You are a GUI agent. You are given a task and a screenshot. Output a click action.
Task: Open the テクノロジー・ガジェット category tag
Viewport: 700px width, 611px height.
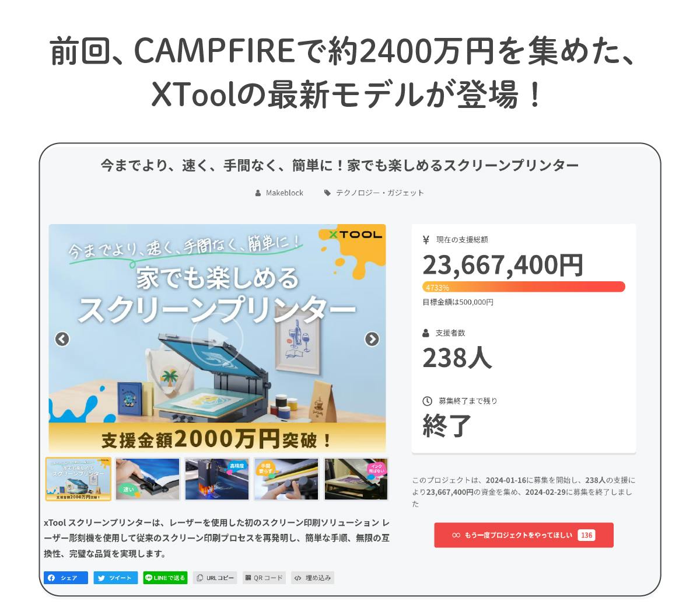click(x=379, y=193)
